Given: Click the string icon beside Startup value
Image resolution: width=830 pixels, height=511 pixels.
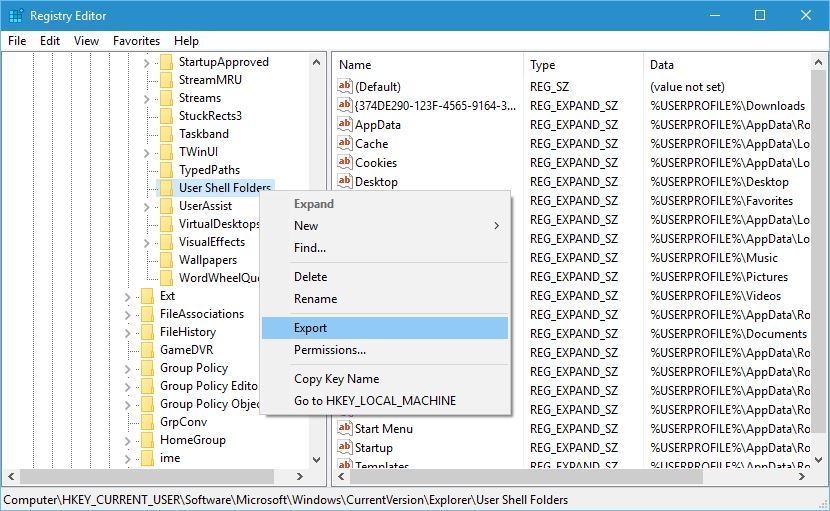Looking at the screenshot, I should 345,447.
